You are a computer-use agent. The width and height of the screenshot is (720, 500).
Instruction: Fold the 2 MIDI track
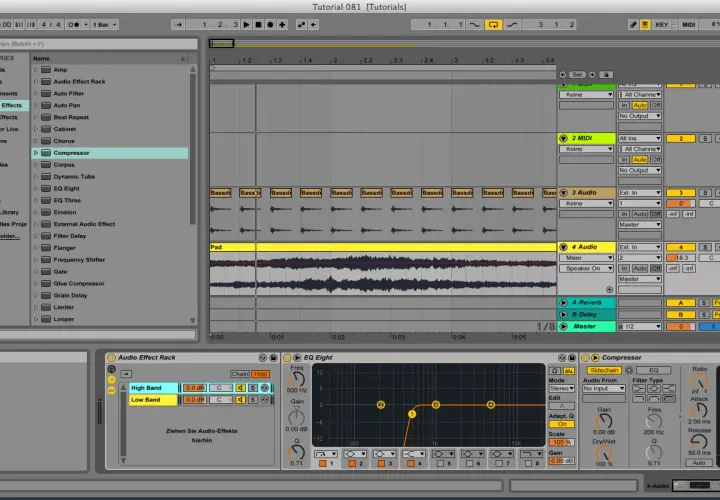[x=563, y=138]
